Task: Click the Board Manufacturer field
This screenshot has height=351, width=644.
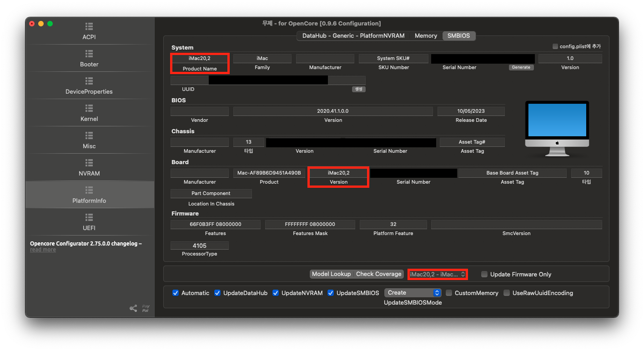Action: pyautogui.click(x=200, y=173)
